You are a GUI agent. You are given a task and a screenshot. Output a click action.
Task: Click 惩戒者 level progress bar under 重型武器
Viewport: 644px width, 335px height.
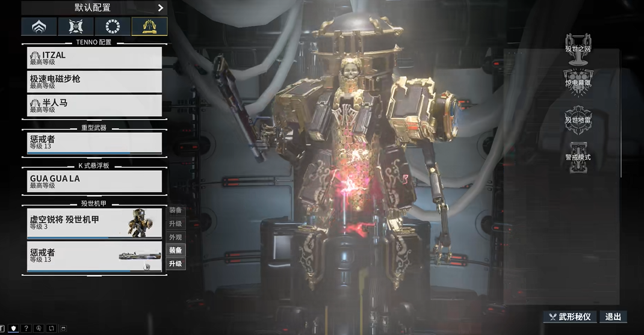point(94,153)
